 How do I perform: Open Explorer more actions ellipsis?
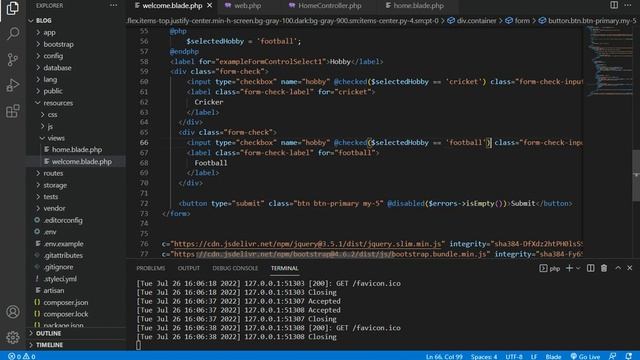(113, 5)
